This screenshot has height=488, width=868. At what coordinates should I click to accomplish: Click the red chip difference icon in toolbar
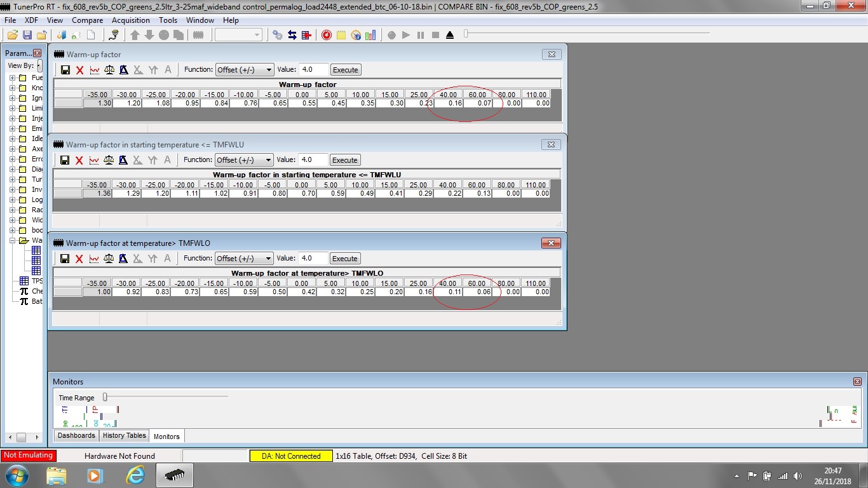pyautogui.click(x=307, y=35)
